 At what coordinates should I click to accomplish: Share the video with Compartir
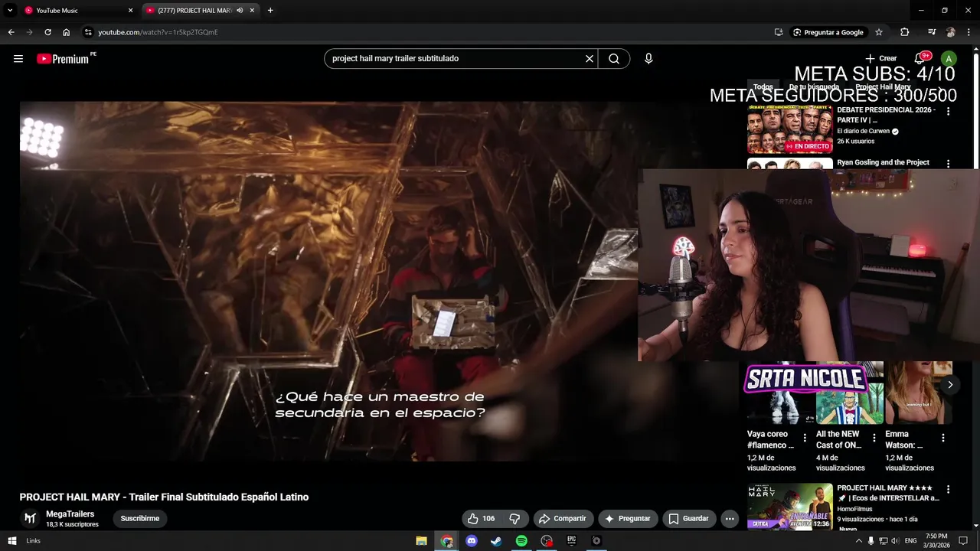[563, 519]
